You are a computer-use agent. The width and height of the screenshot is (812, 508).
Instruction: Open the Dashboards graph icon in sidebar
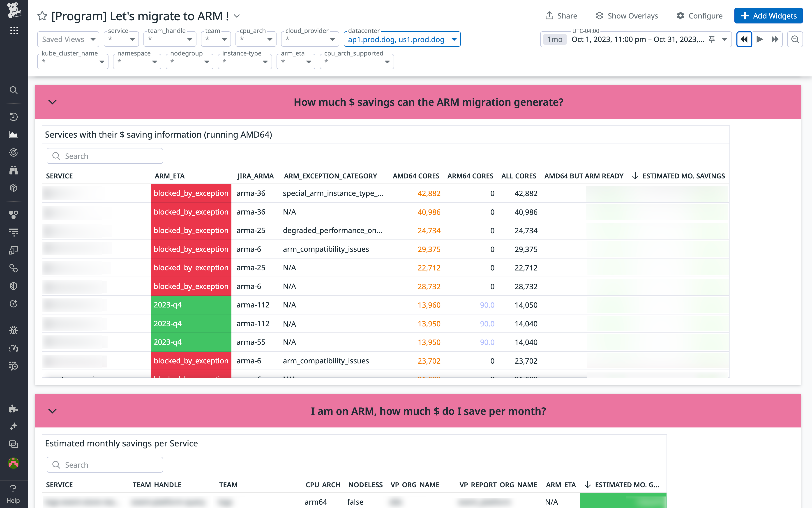pos(14,135)
